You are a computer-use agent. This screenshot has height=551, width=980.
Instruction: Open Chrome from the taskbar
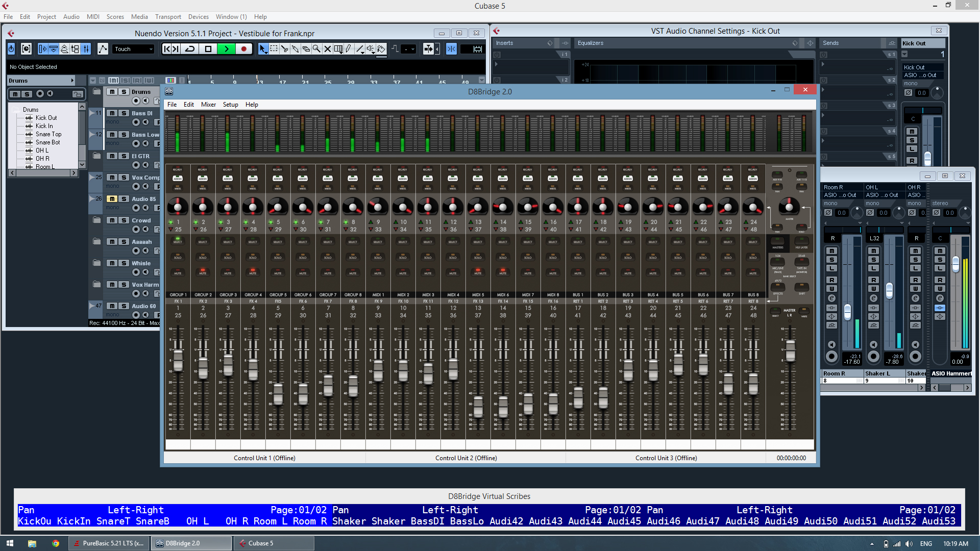(56, 543)
